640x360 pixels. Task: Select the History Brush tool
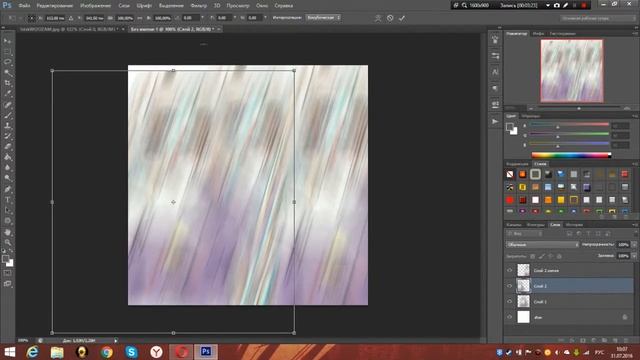pyautogui.click(x=7, y=136)
